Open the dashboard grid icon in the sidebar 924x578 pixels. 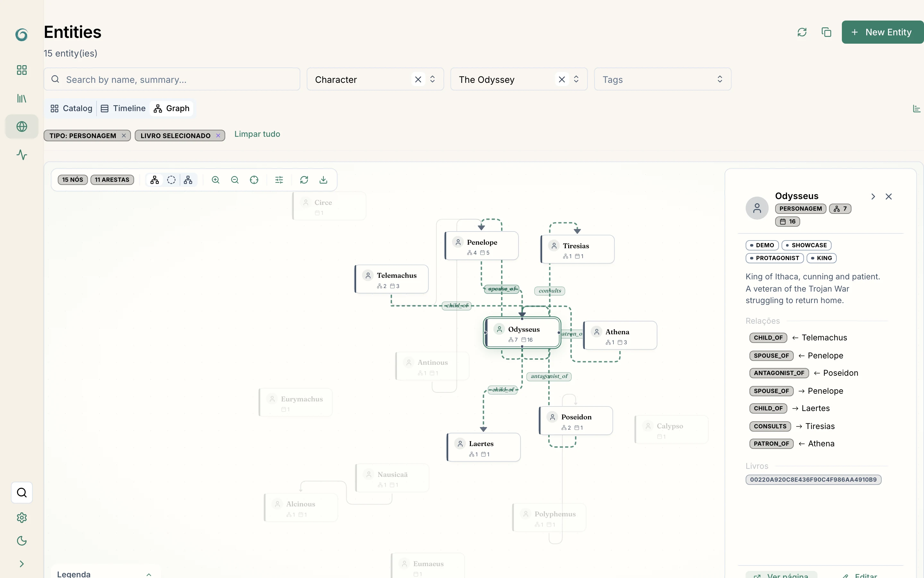point(22,70)
